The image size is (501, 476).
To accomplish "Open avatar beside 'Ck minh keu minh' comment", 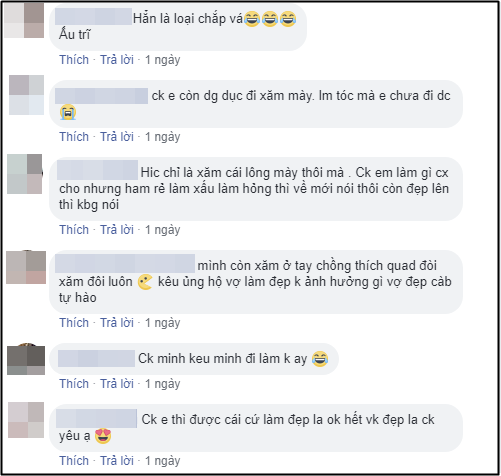I will point(26,360).
